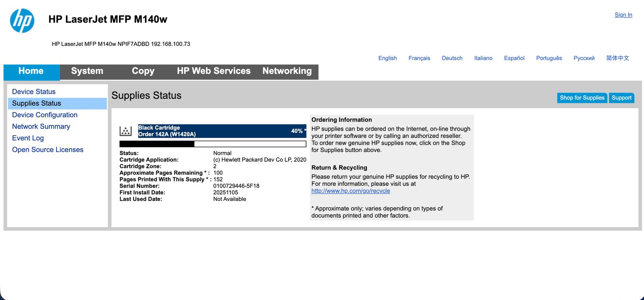
Task: Click the HP LaserJet MFP M140w title
Action: 108,19
